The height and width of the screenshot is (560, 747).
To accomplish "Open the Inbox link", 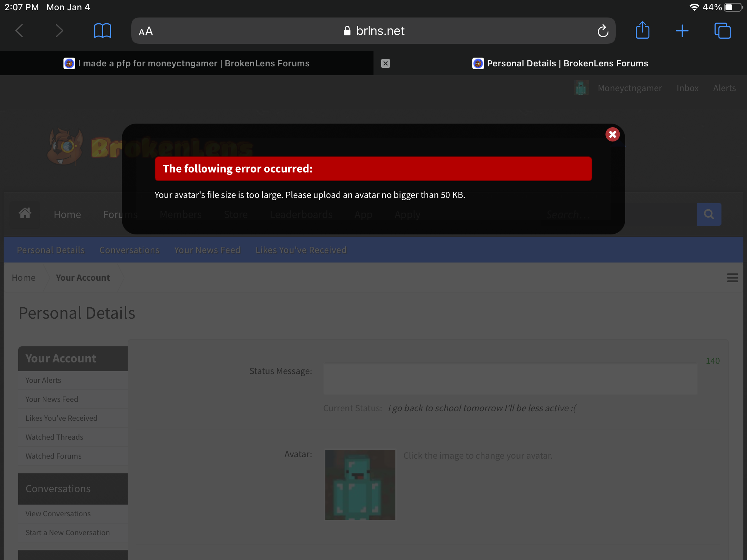I will pyautogui.click(x=688, y=88).
